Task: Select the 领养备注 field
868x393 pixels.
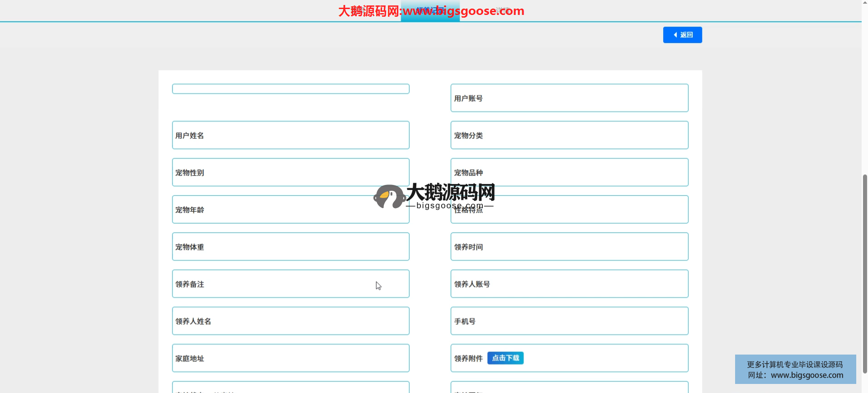Action: 290,284
